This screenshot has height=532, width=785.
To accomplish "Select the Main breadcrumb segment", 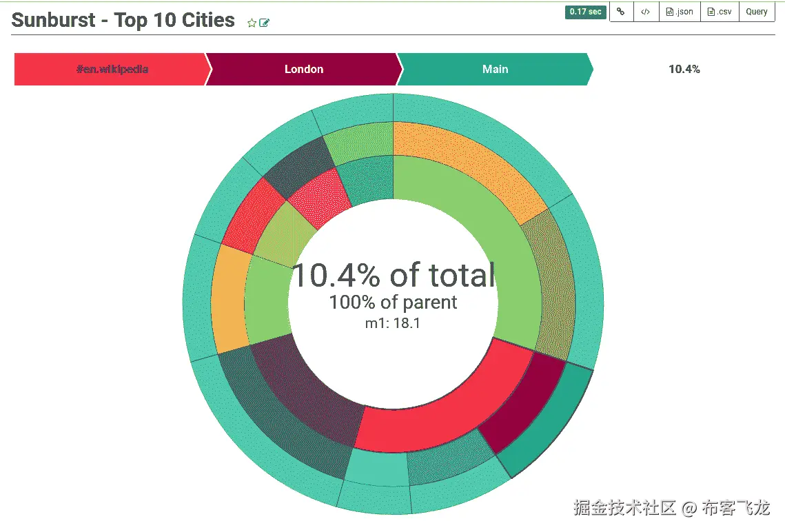I will 495,69.
